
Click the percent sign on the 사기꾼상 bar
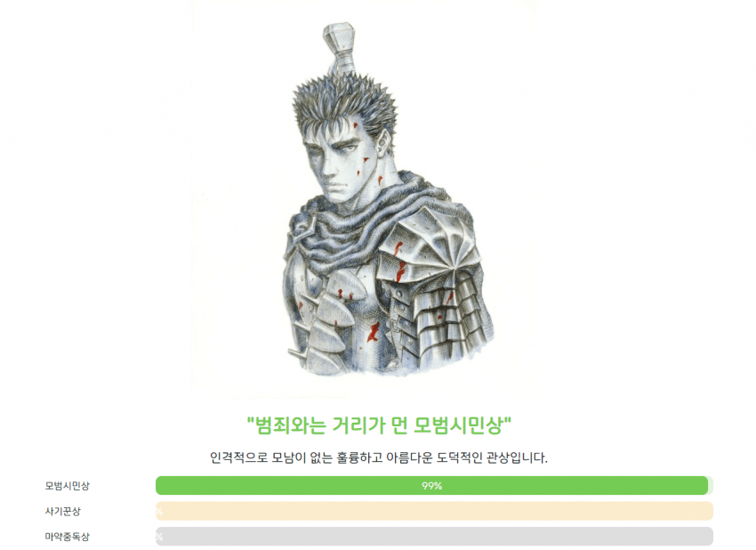tap(159, 512)
